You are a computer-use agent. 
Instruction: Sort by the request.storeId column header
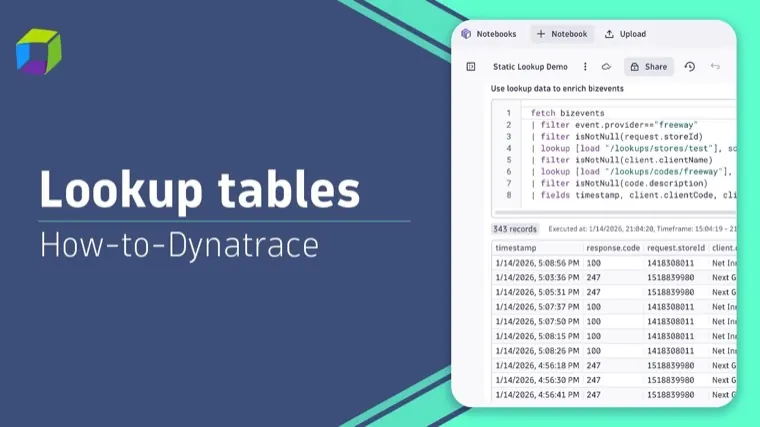point(676,248)
